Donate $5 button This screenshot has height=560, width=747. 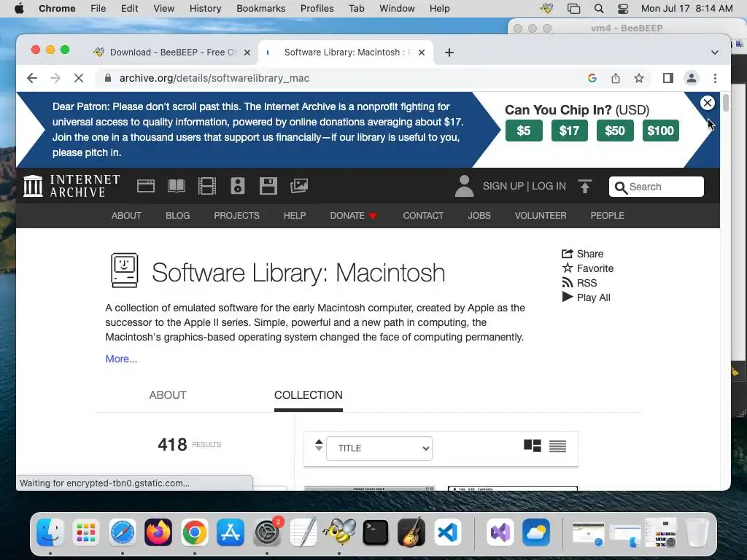[x=524, y=131]
